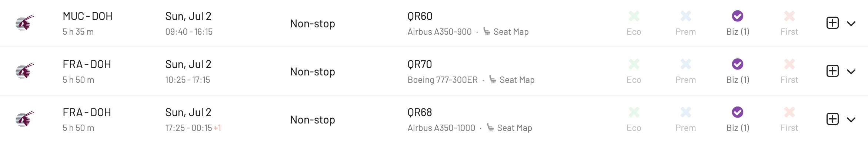This screenshot has height=142, width=868.
Task: Click the unavailable First cross icon for QR70
Action: (x=789, y=64)
